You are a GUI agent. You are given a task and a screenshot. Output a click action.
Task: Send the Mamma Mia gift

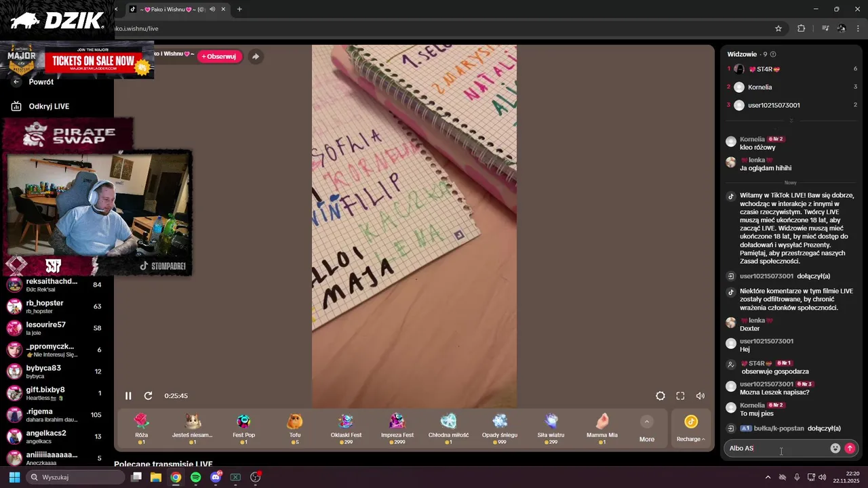(602, 429)
